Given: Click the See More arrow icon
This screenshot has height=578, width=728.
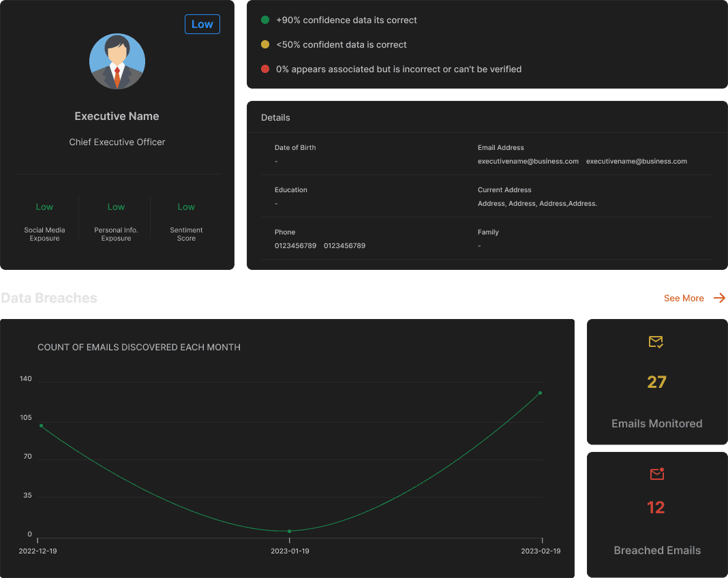Looking at the screenshot, I should tap(719, 298).
